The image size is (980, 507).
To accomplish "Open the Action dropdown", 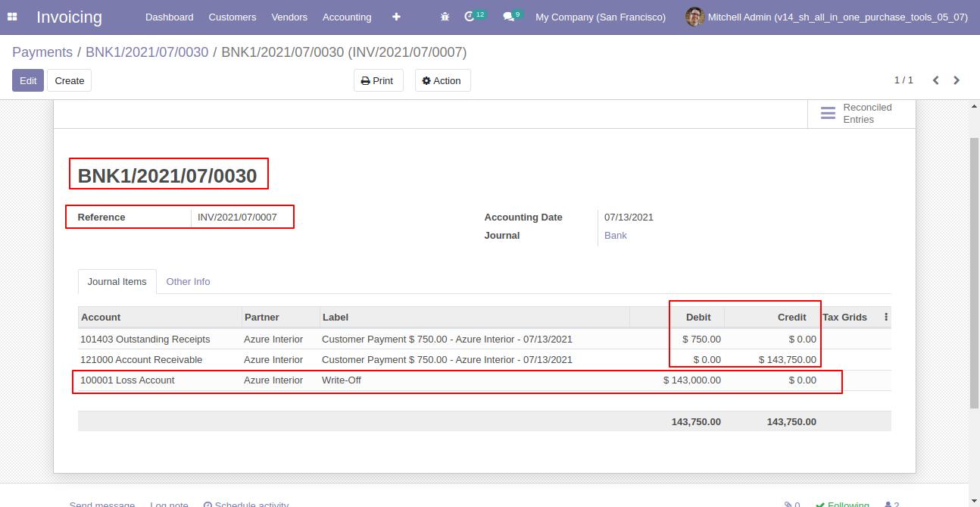I will point(442,80).
